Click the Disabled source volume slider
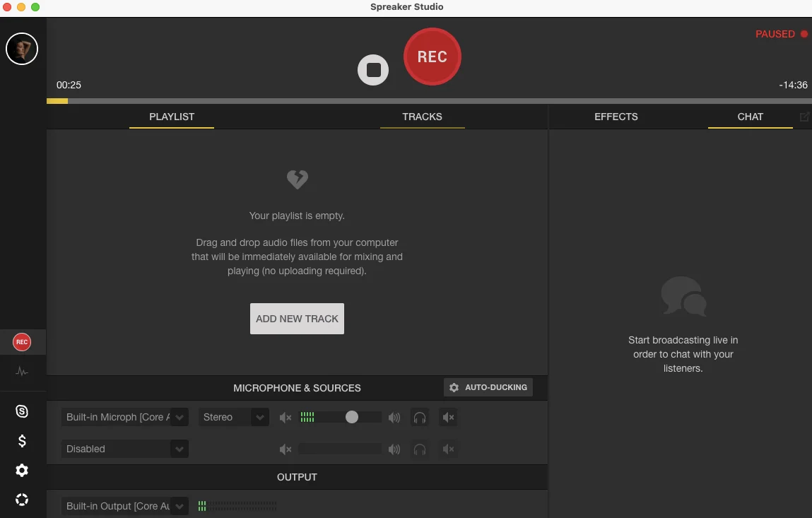This screenshot has width=812, height=518. (340, 449)
